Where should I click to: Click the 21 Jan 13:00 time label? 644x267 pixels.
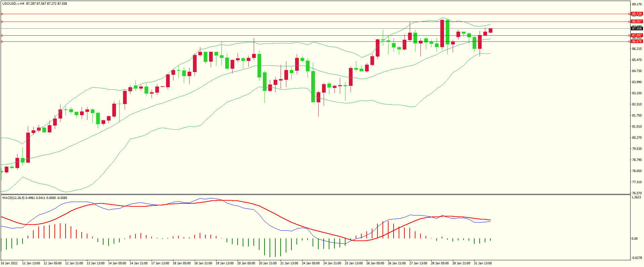[289, 263]
